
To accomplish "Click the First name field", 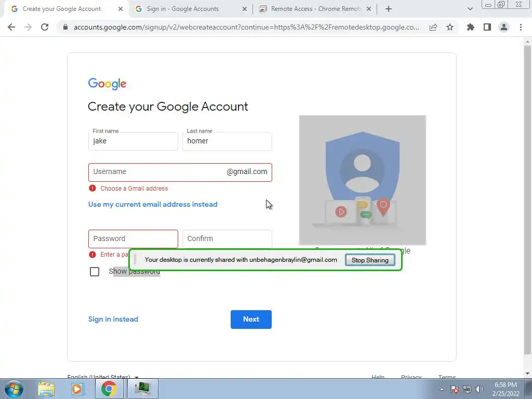I will coord(133,141).
